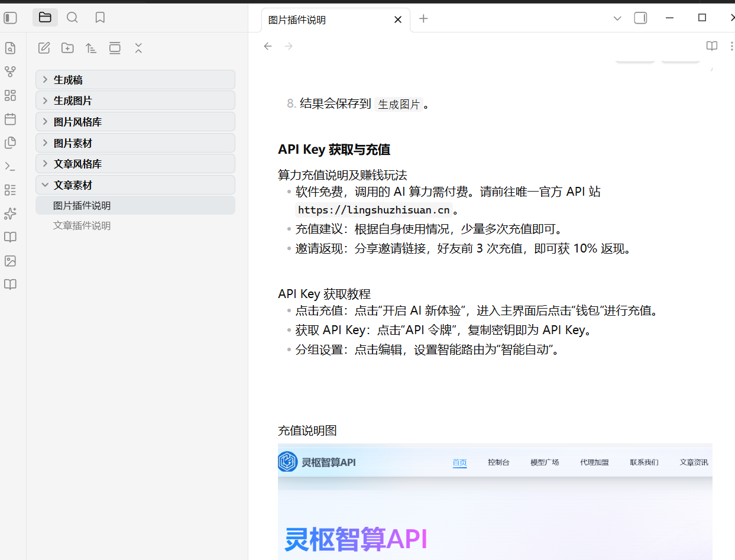Click the bullet starting 邀请返现
Screen dimensions: 735x560
(464, 248)
